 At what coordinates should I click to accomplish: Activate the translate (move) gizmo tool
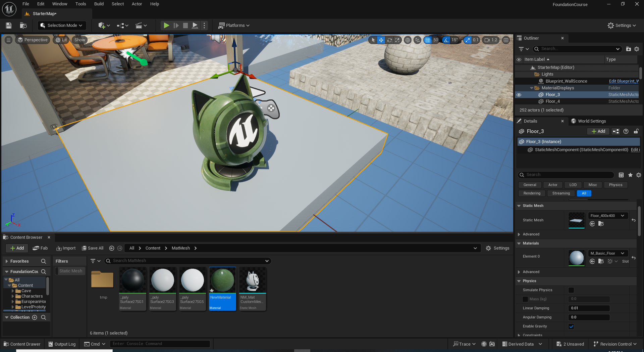[x=381, y=40]
